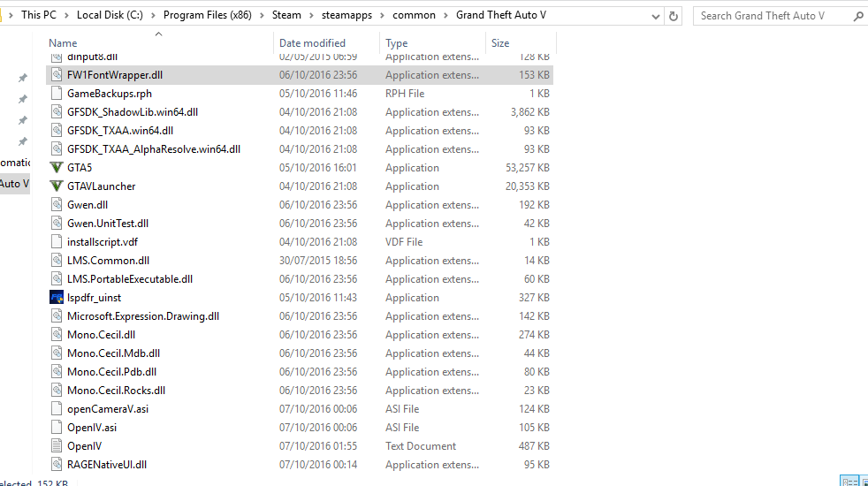
Task: Navigate to common breadcrumb
Action: pos(414,15)
